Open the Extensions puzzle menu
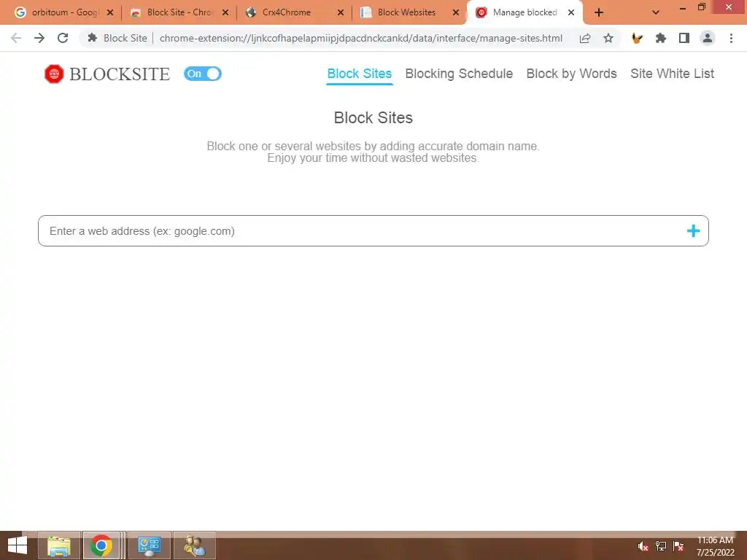The width and height of the screenshot is (747, 560). coord(661,38)
